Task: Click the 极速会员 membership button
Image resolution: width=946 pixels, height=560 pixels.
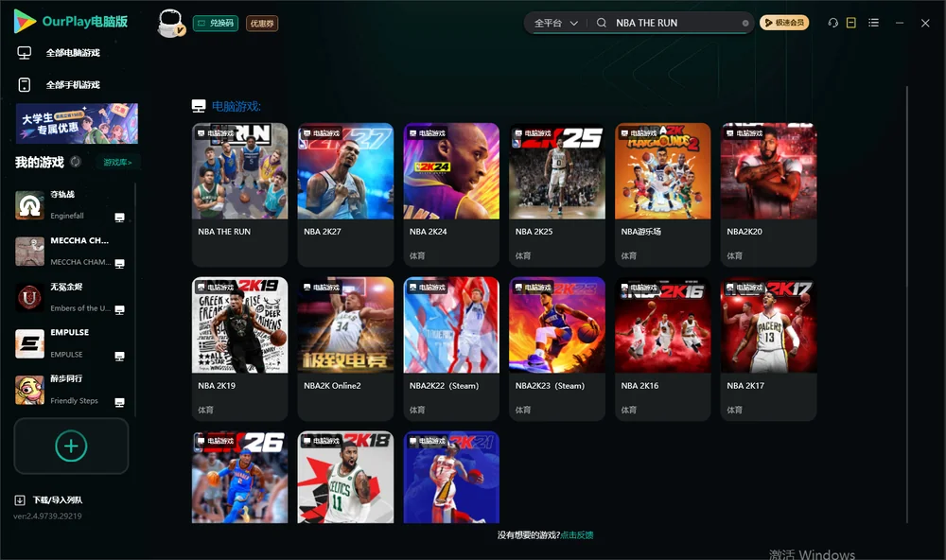Action: (x=784, y=23)
